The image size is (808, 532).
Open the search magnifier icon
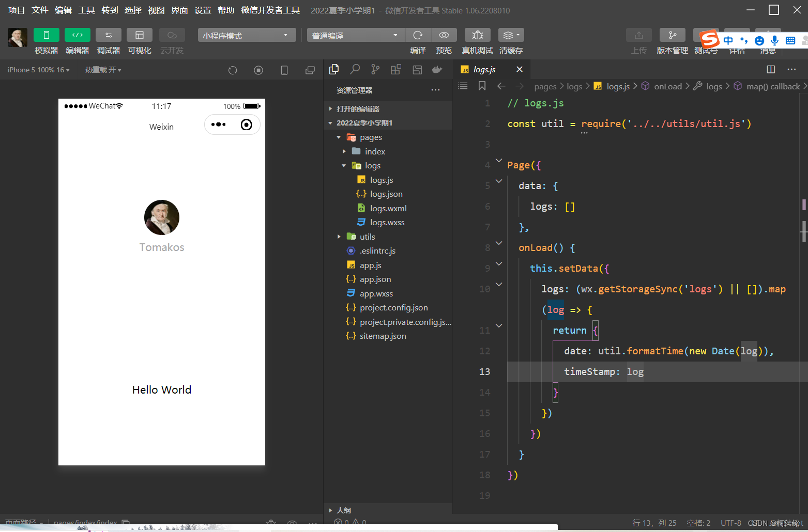click(x=355, y=69)
